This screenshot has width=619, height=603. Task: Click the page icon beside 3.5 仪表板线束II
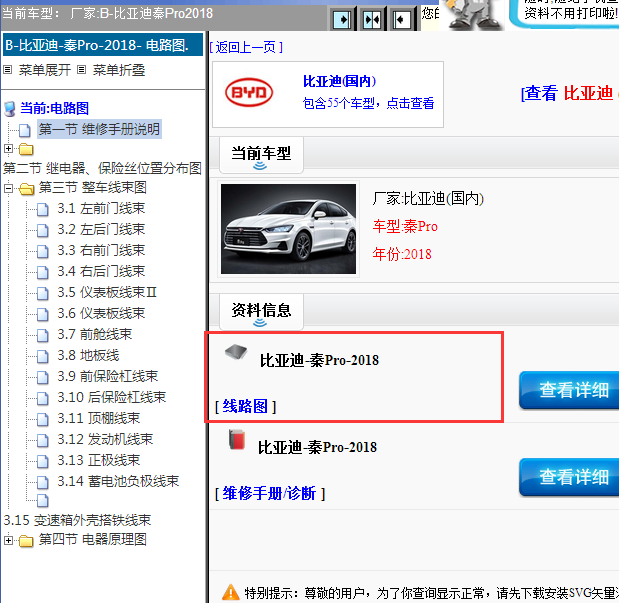pyautogui.click(x=43, y=293)
